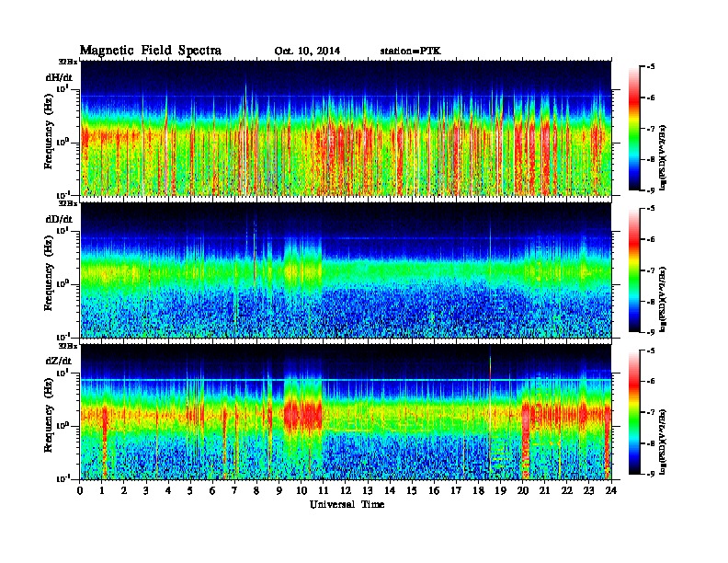Click the PSD units label beside dD/dt colorbar

[x=663, y=300]
